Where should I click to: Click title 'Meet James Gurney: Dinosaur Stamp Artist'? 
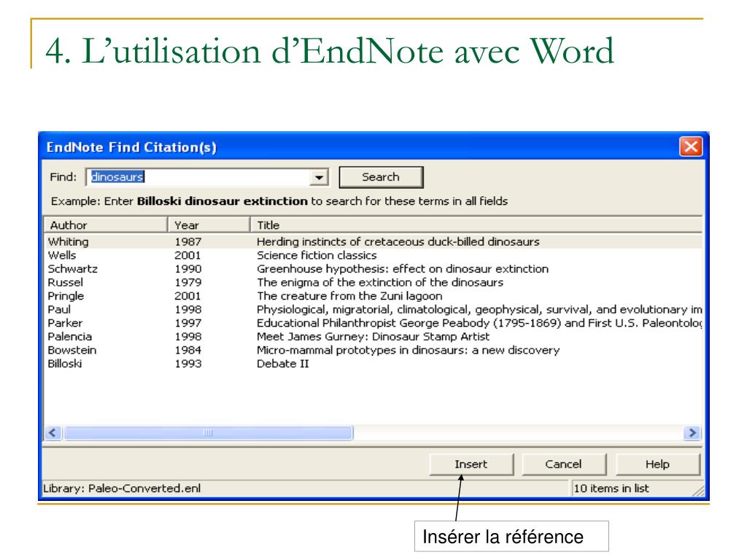coord(373,337)
